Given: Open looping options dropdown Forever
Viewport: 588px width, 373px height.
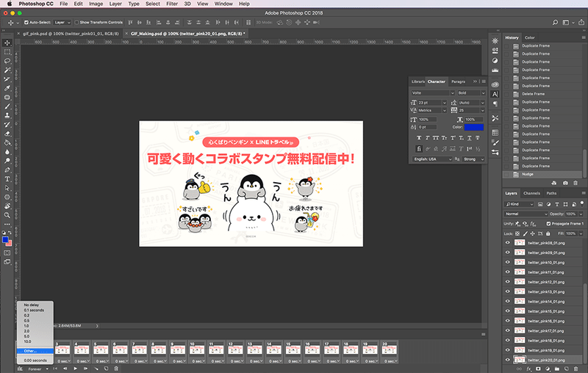Looking at the screenshot, I should coord(38,369).
